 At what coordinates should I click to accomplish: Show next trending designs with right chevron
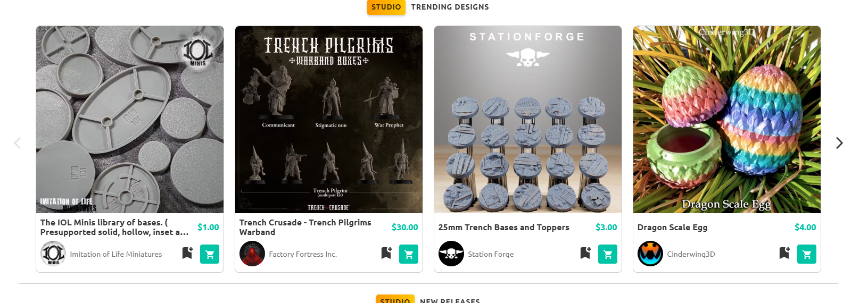(839, 143)
